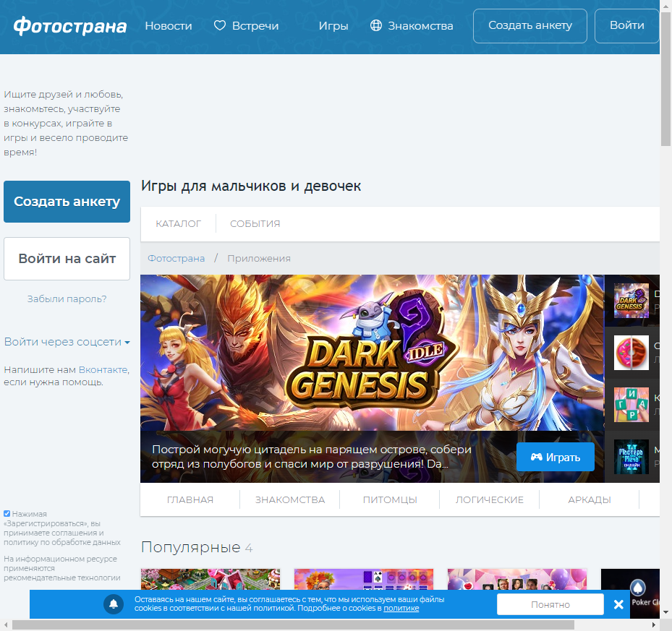This screenshot has width=672, height=631.
Task: Select the ЛОГИЧЕСКИЕ category tab
Action: click(490, 499)
